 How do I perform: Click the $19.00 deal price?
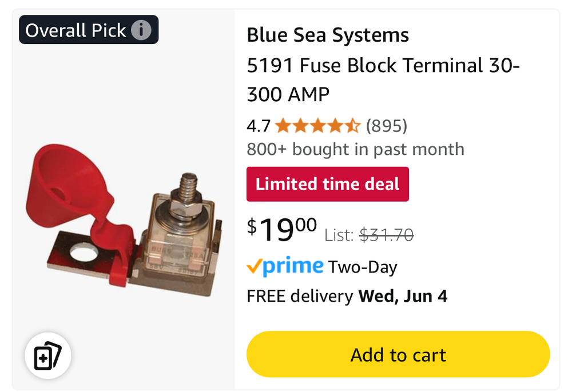[282, 229]
